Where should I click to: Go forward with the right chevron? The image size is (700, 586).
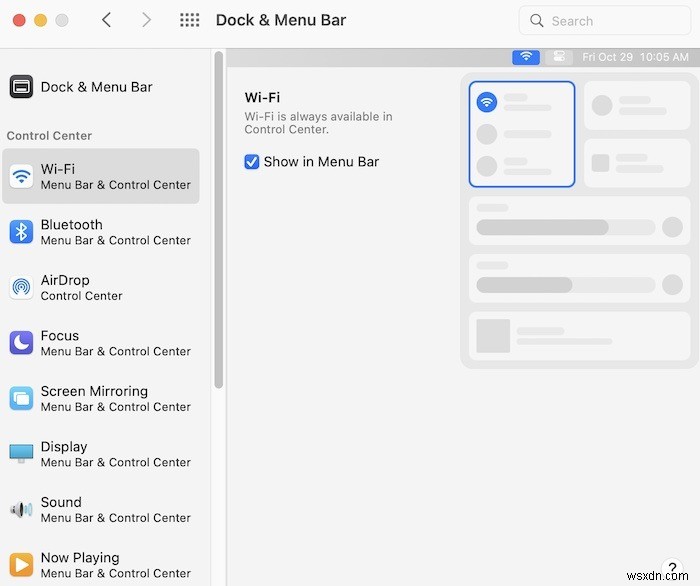coord(146,20)
